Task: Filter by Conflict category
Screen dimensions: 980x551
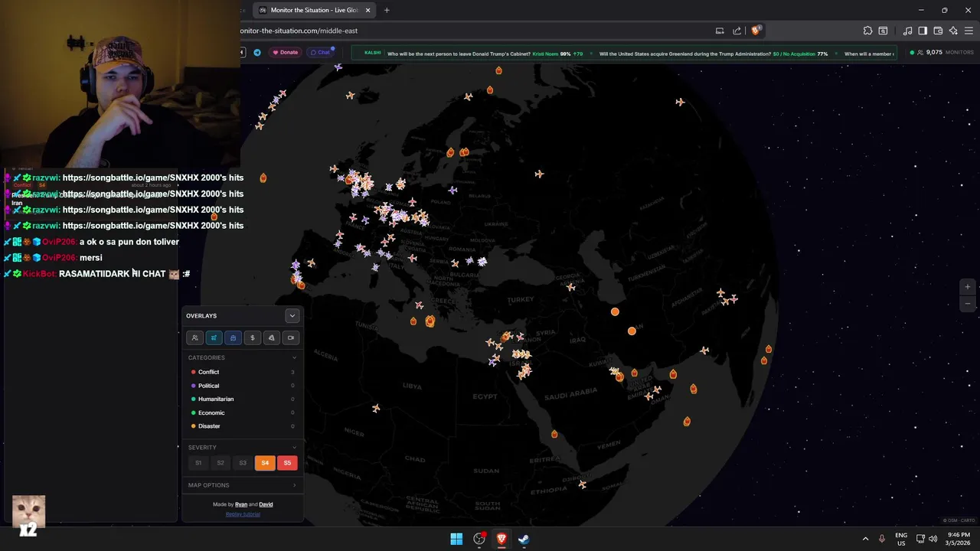Action: (242, 372)
